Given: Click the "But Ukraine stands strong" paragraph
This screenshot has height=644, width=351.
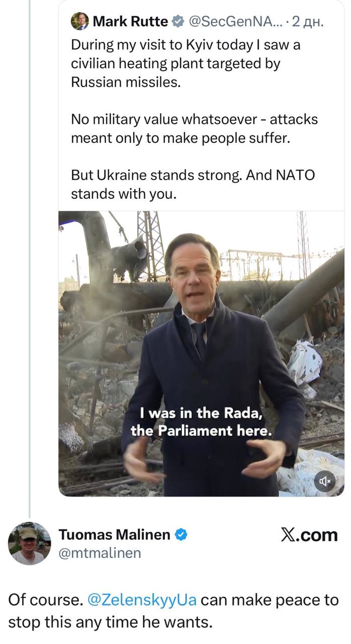Looking at the screenshot, I should (x=193, y=184).
